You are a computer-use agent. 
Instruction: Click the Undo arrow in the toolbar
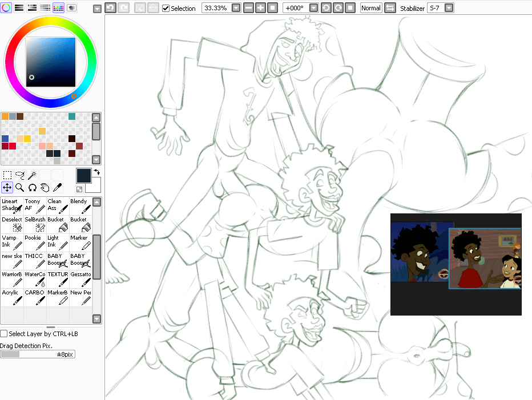110,8
